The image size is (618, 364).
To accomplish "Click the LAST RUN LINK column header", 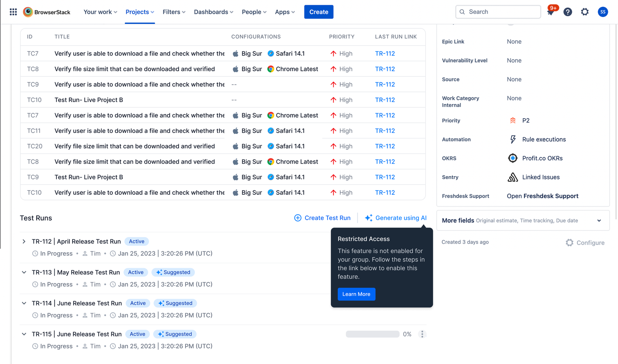I will pyautogui.click(x=396, y=37).
